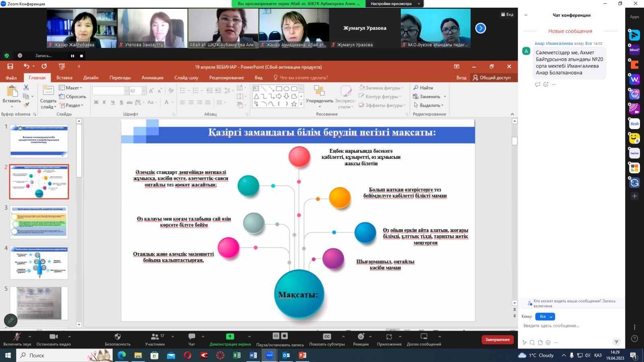Open the Вставка ribbon tab

[64, 78]
